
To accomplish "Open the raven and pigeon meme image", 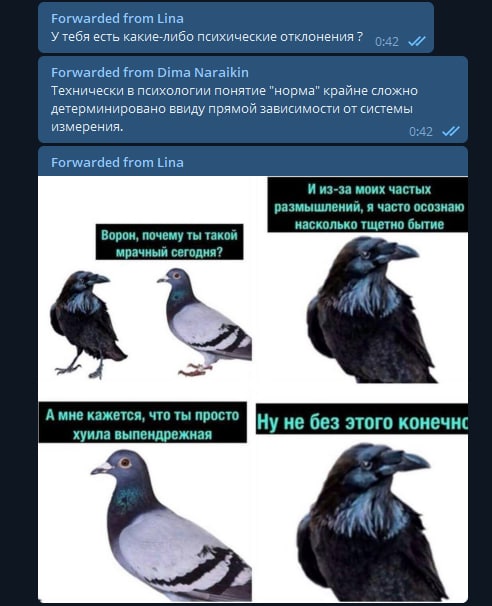I will [253, 389].
